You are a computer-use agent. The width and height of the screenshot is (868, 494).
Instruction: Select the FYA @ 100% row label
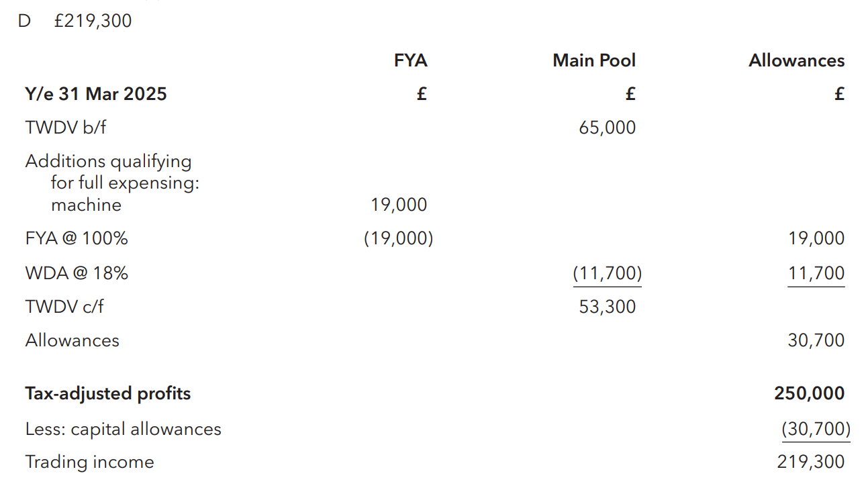pyautogui.click(x=77, y=238)
